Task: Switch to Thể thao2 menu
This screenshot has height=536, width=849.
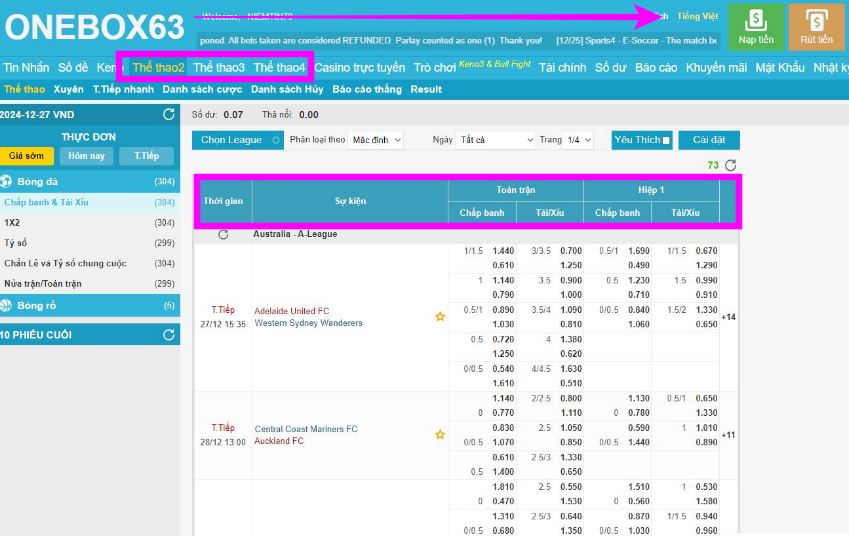Action: (158, 68)
